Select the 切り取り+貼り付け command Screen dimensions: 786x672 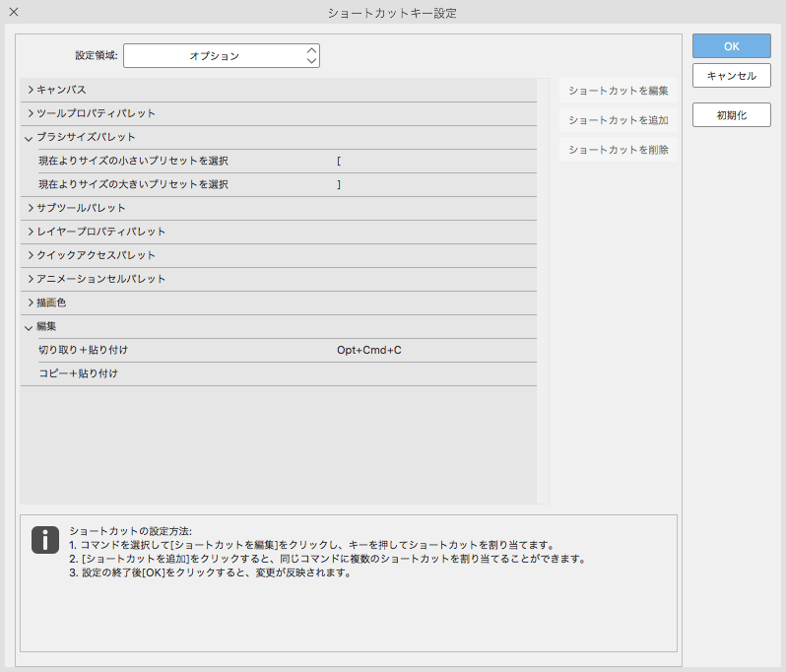click(84, 350)
